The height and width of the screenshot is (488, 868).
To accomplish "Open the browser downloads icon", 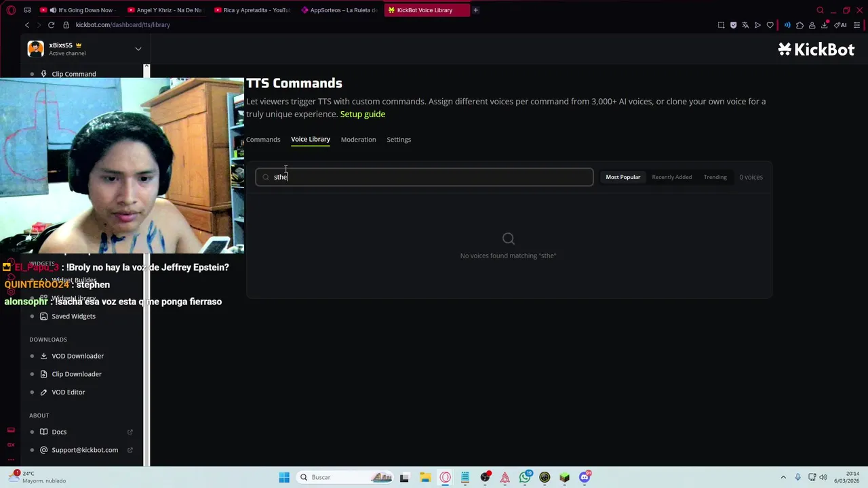I will (x=825, y=25).
